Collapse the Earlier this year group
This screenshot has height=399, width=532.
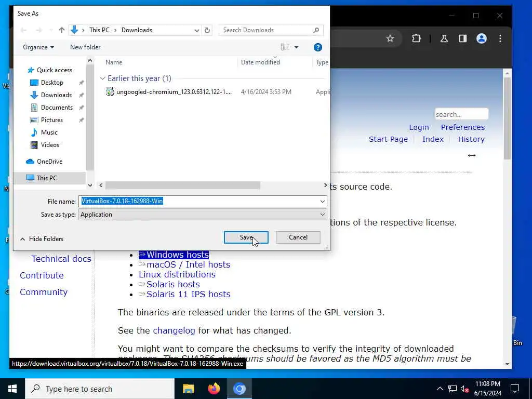click(x=102, y=78)
